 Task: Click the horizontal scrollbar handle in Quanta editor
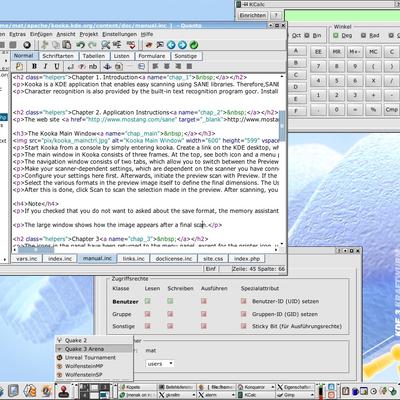click(36, 249)
